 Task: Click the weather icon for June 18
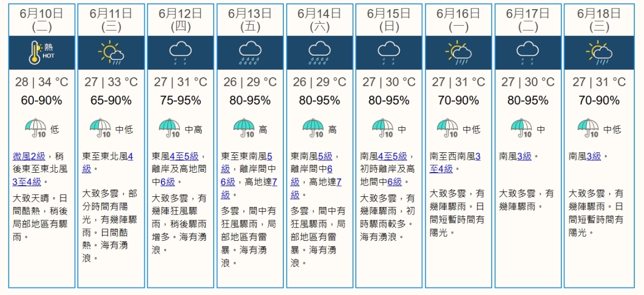pyautogui.click(x=599, y=53)
